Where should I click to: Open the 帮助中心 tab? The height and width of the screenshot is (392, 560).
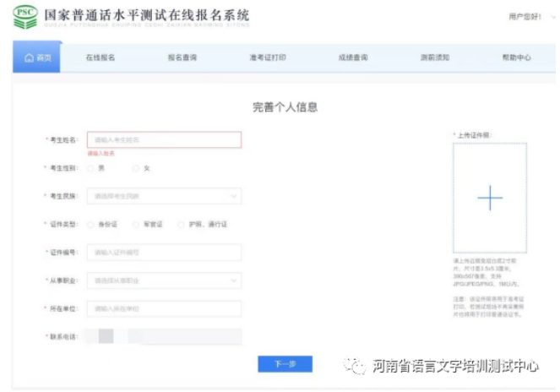516,57
